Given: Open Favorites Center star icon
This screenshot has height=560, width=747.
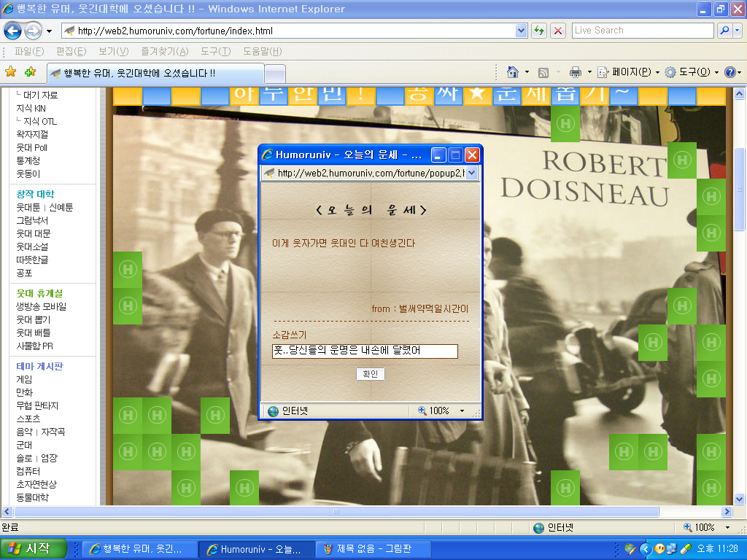Looking at the screenshot, I should pos(10,72).
